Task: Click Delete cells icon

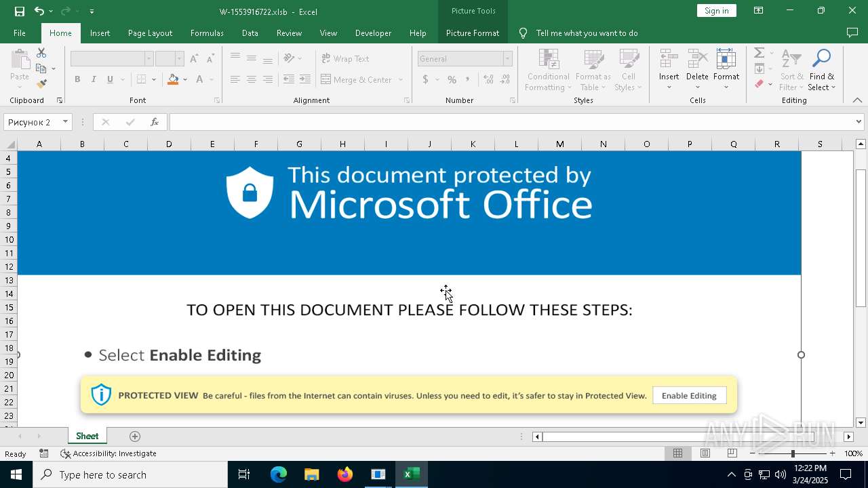Action: point(697,59)
